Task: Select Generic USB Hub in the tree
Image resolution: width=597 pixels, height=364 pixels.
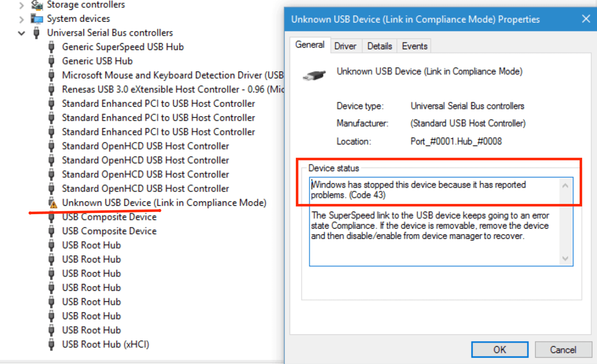Action: tap(97, 61)
